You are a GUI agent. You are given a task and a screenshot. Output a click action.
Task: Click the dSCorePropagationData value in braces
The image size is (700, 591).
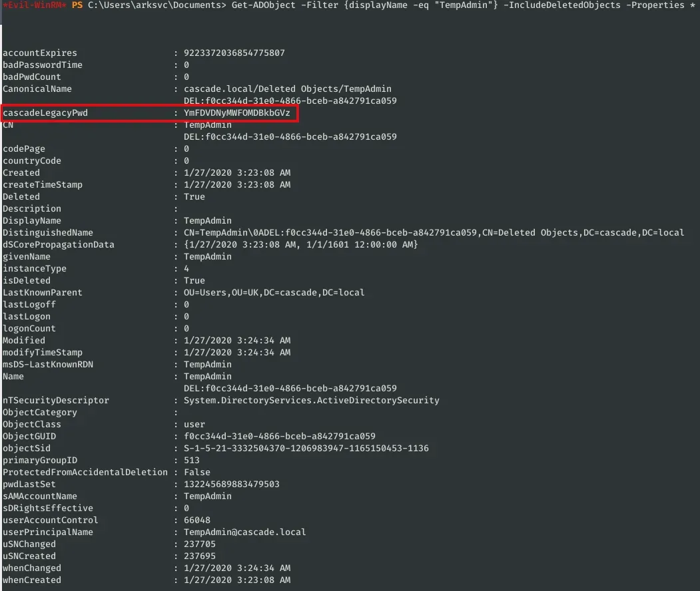click(x=300, y=245)
